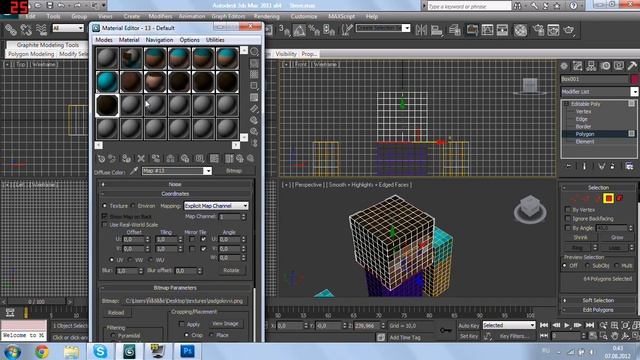640x360 pixels.
Task: Open Mapping Explicit Map Channel dropdown
Action: click(x=216, y=206)
